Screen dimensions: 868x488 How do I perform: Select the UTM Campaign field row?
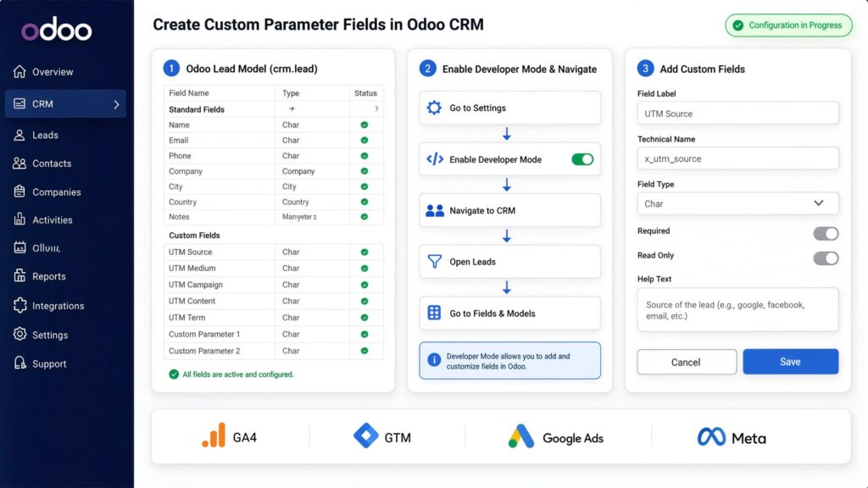click(x=274, y=285)
